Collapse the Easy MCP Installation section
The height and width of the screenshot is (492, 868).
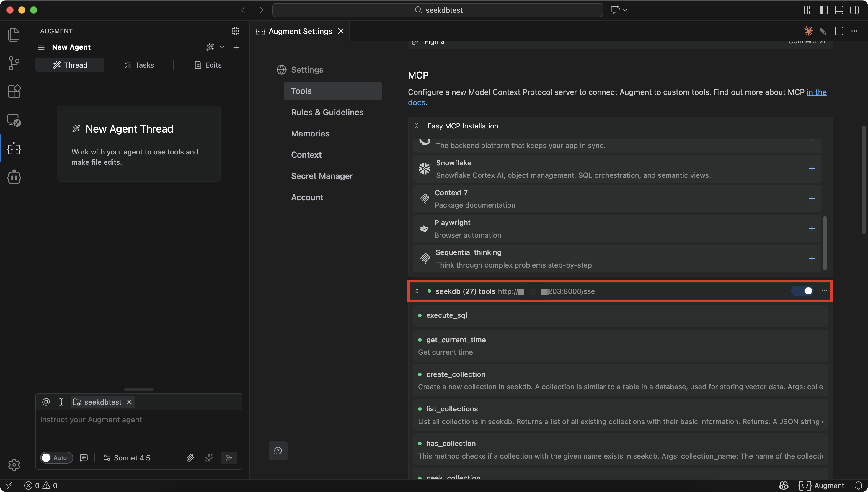pos(417,126)
